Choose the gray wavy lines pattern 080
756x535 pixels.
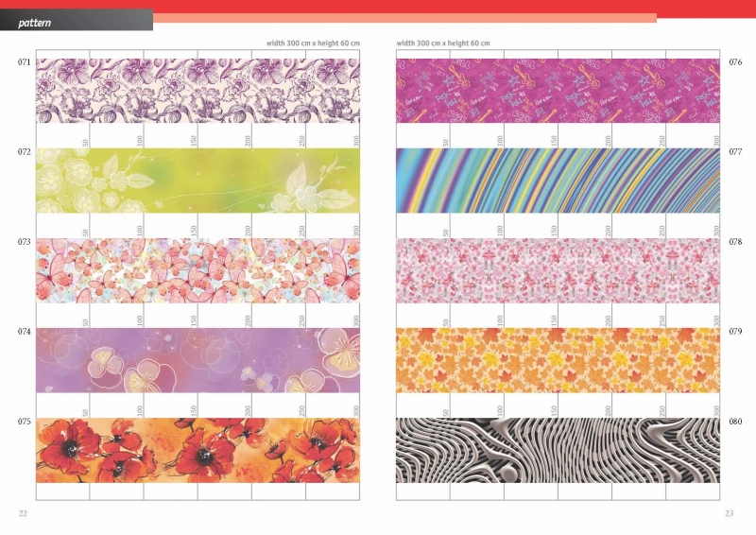tap(558, 450)
